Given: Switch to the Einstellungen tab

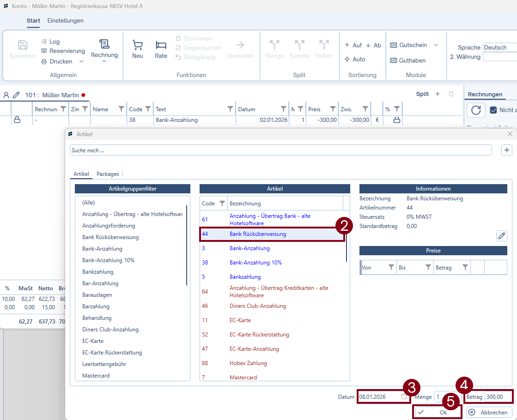Looking at the screenshot, I should tap(65, 21).
